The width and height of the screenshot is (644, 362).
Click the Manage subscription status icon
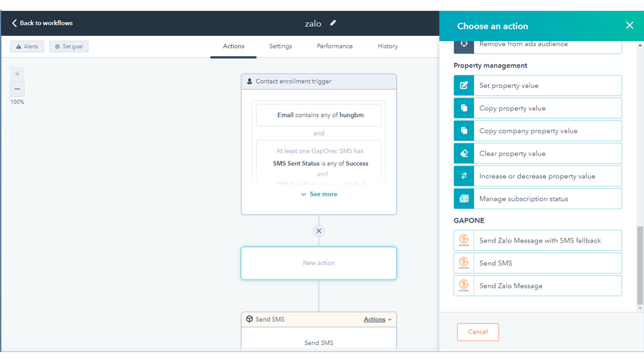tap(464, 199)
